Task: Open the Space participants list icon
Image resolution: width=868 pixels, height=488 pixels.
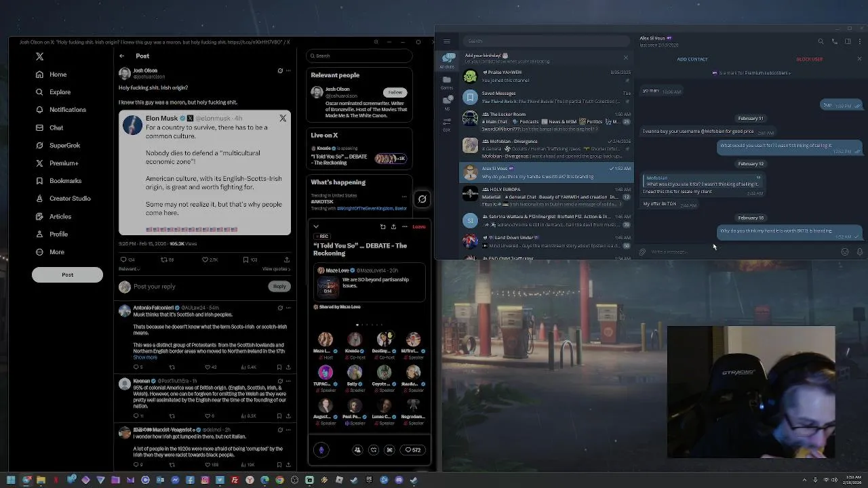Action: pos(357,450)
